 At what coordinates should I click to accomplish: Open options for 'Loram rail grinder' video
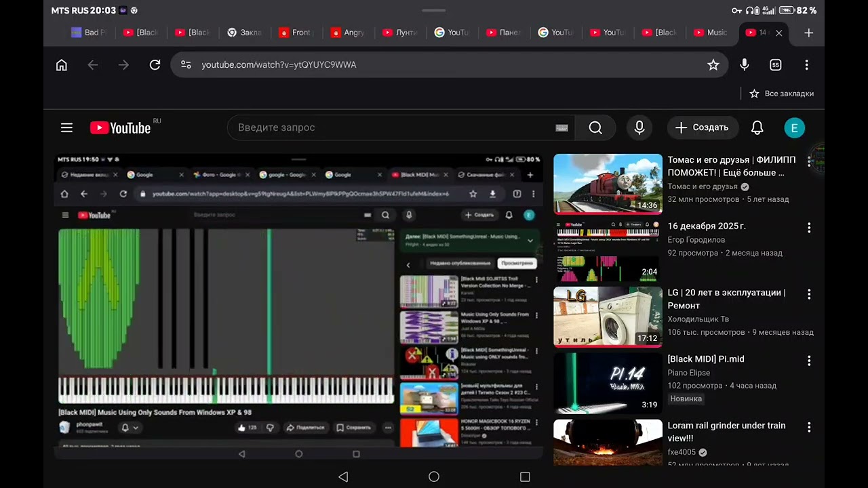click(x=809, y=427)
